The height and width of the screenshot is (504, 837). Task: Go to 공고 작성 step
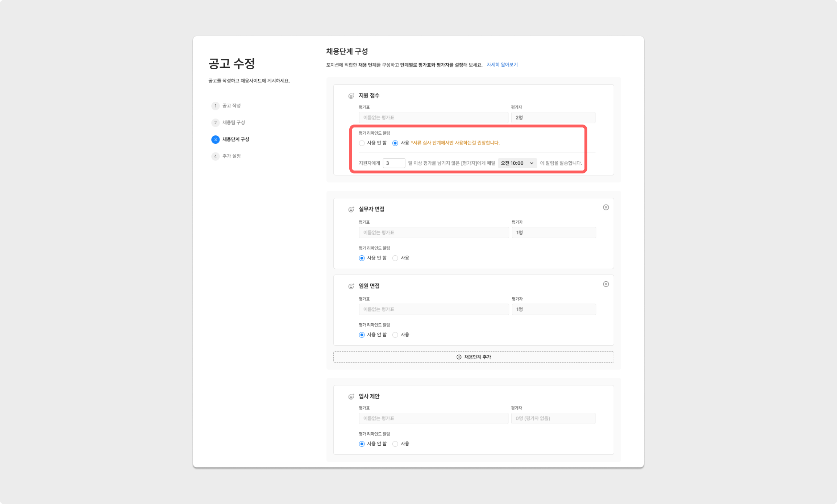pos(231,106)
